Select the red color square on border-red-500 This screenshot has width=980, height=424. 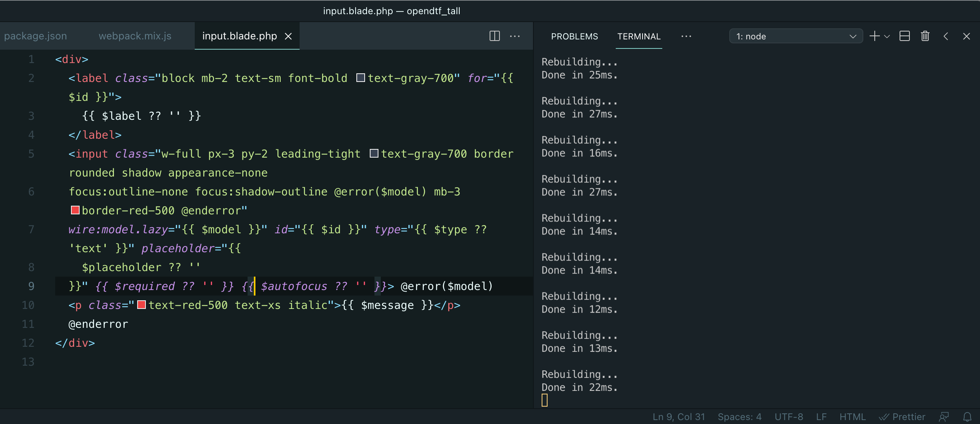[75, 210]
